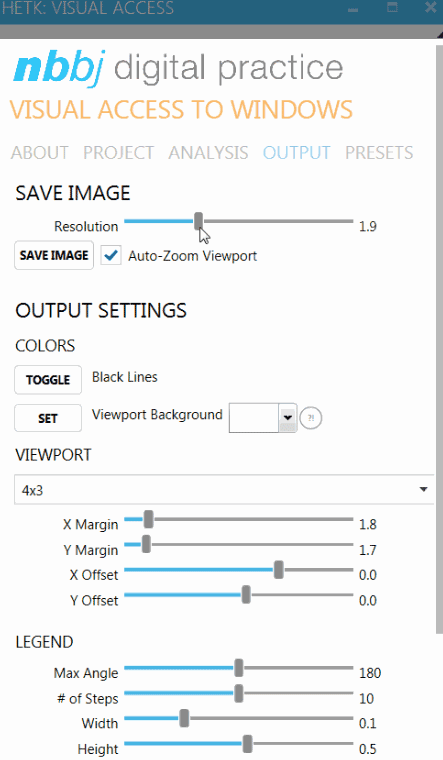Click the nbbj digital practice logo

(x=178, y=68)
